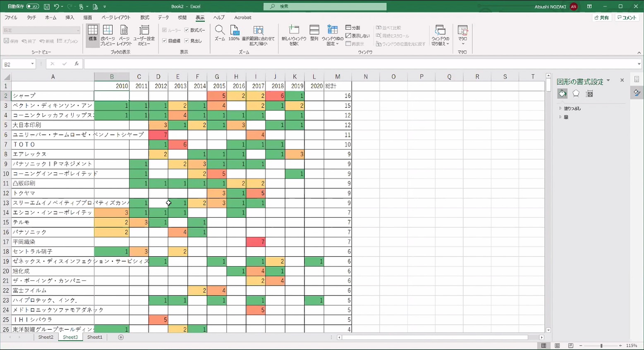Click the status bar normal view icon

(x=544, y=345)
